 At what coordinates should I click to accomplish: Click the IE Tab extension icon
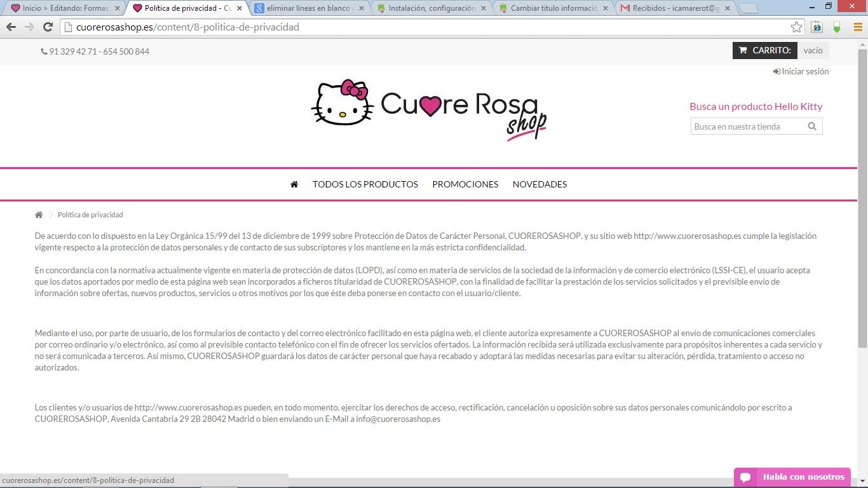click(817, 27)
